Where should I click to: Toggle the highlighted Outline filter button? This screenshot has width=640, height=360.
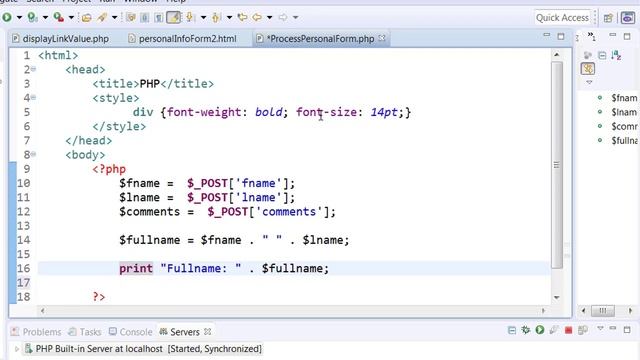click(x=588, y=69)
